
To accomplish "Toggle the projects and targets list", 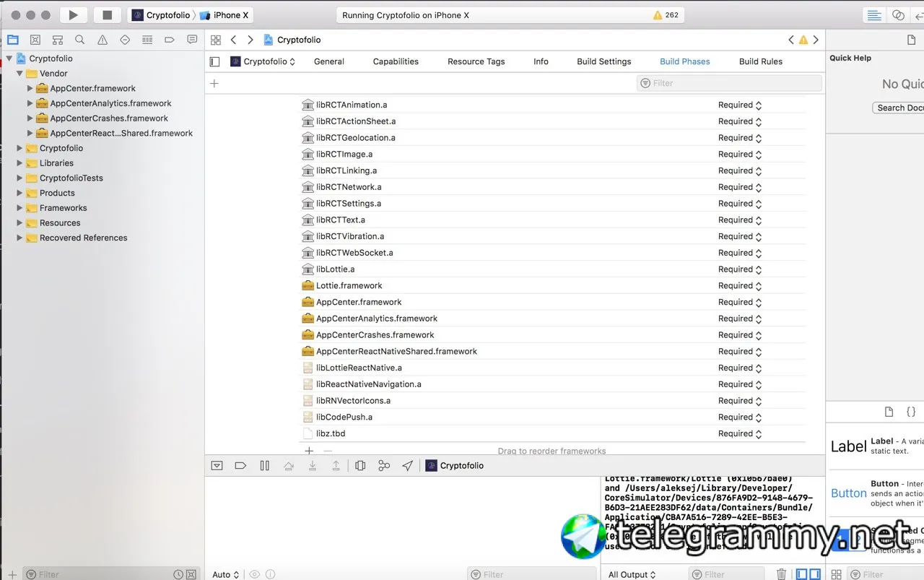I will point(214,61).
